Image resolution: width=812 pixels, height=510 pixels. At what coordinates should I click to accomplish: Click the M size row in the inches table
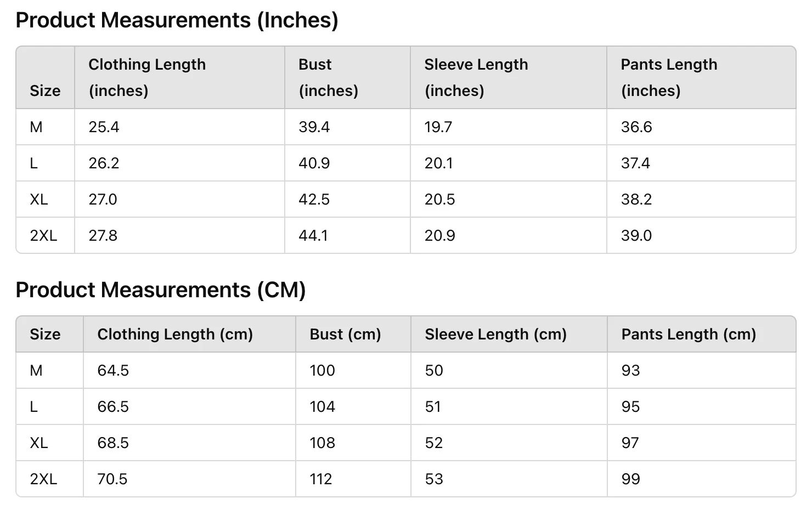406,127
